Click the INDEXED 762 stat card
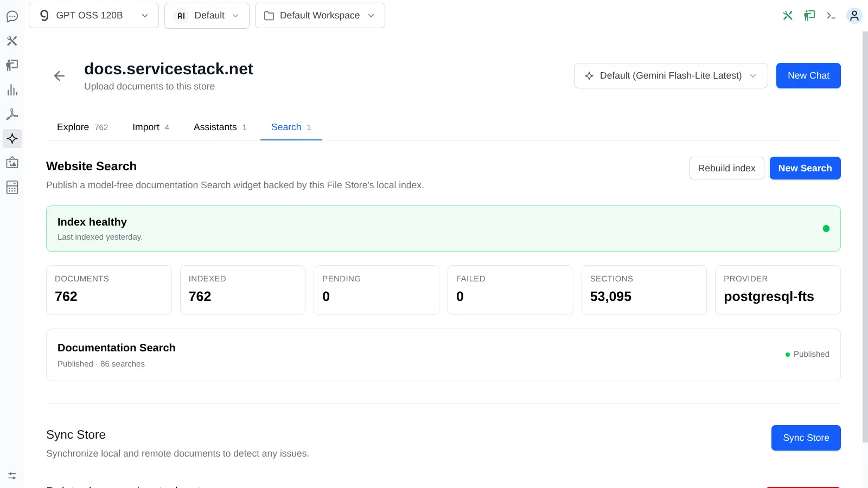 click(242, 290)
